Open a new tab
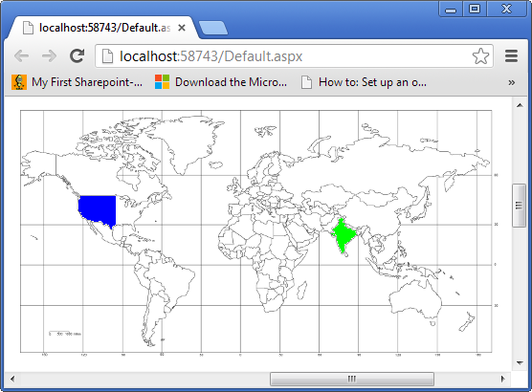This screenshot has width=532, height=392. (x=213, y=28)
